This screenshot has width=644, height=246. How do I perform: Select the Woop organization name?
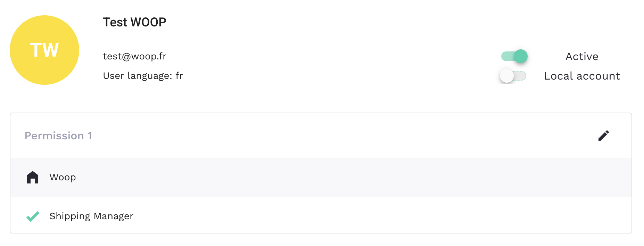(63, 177)
